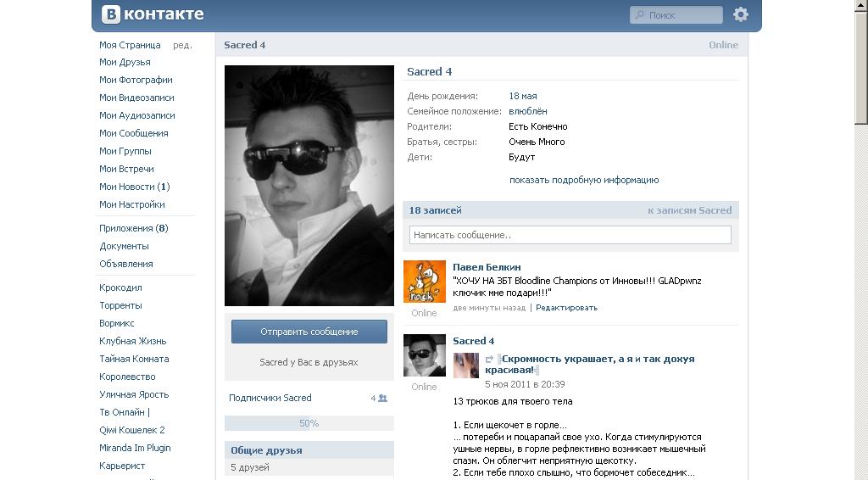Click the repost arrow icon in post

pyautogui.click(x=489, y=360)
